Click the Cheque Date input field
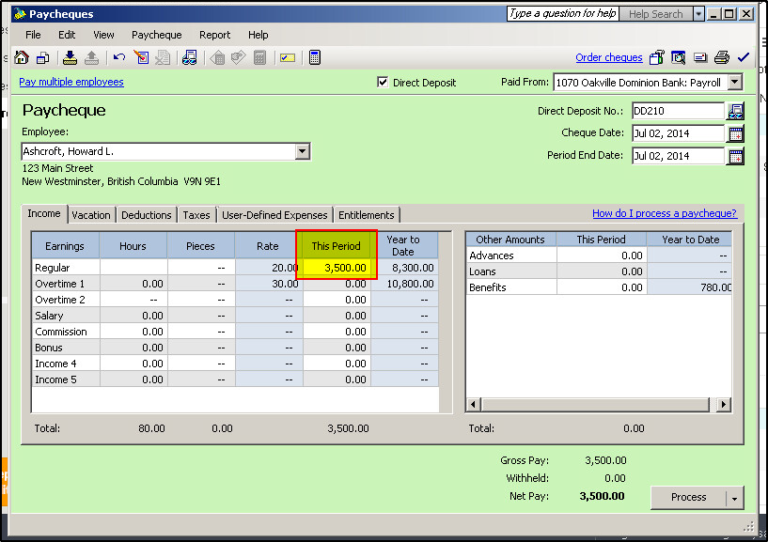 [677, 133]
